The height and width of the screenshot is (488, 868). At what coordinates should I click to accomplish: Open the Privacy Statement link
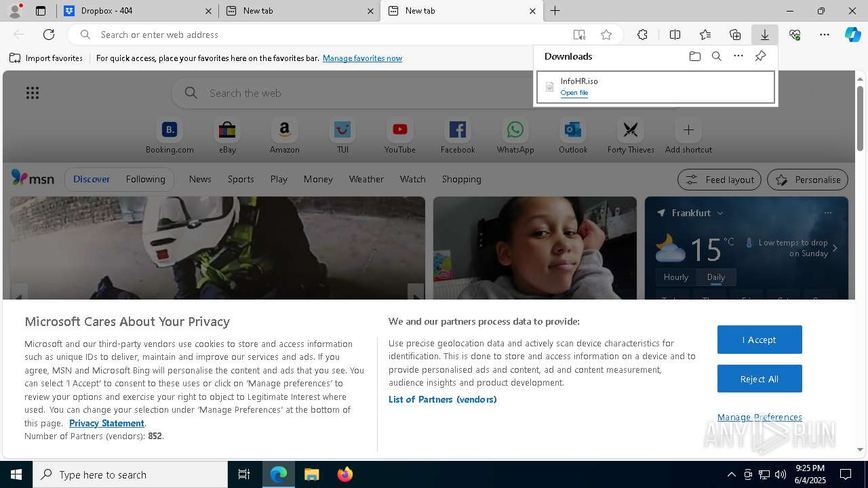106,423
